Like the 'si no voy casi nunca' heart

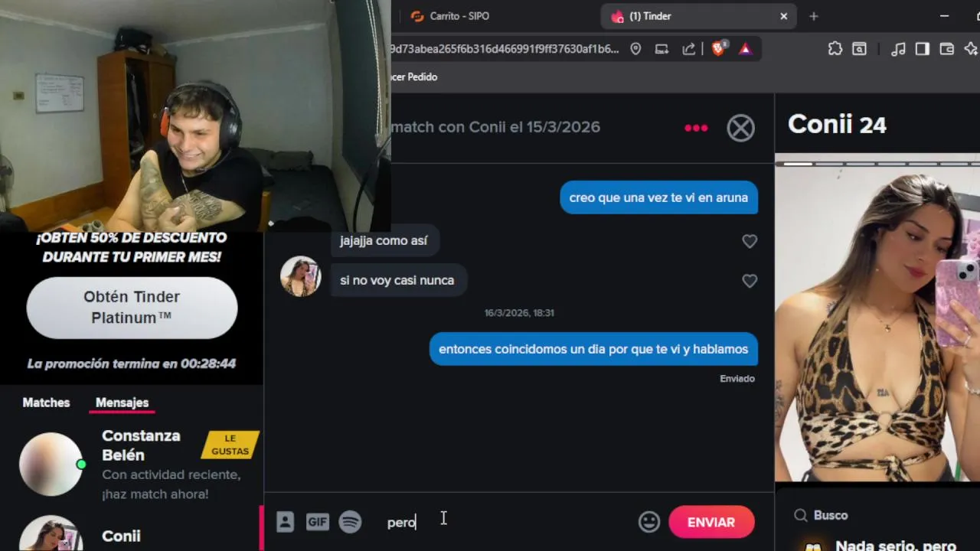tap(750, 281)
